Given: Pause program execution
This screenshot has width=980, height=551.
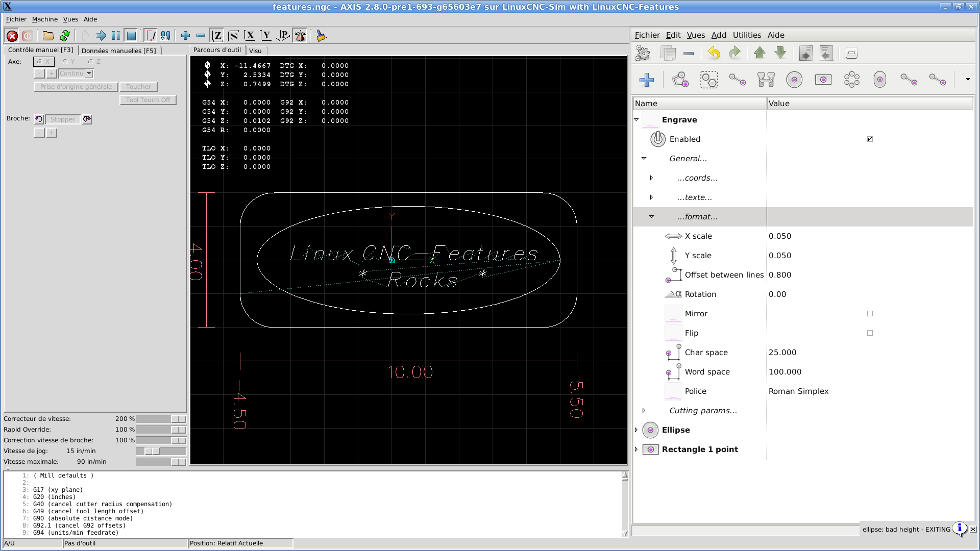Looking at the screenshot, I should click(x=116, y=36).
